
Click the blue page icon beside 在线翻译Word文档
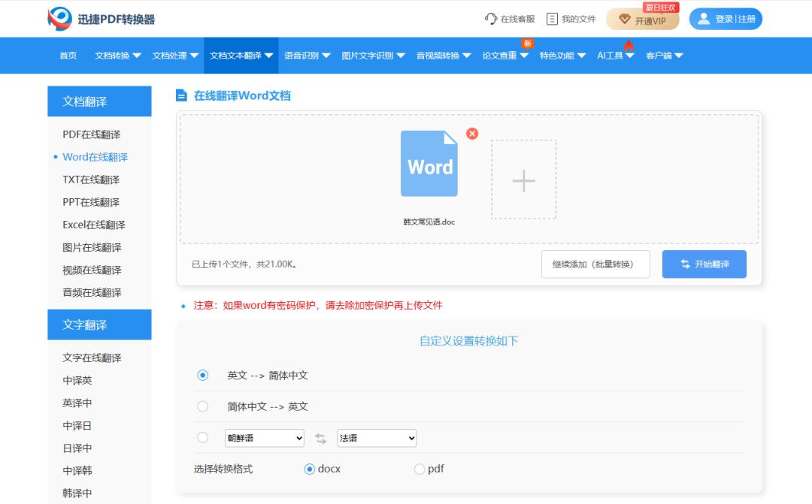coord(181,95)
